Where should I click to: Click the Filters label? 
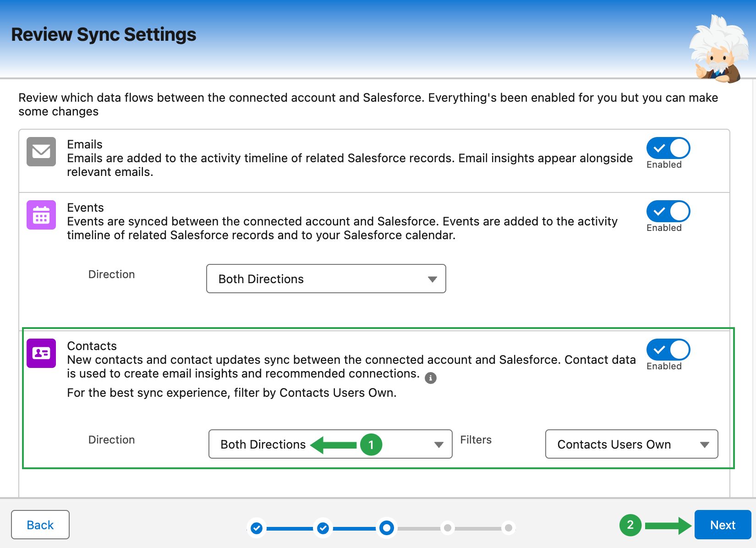click(x=476, y=440)
